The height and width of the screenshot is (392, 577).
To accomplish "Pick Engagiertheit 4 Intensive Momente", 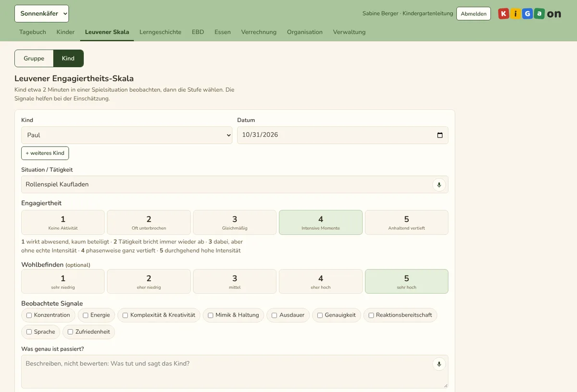I will tap(321, 222).
